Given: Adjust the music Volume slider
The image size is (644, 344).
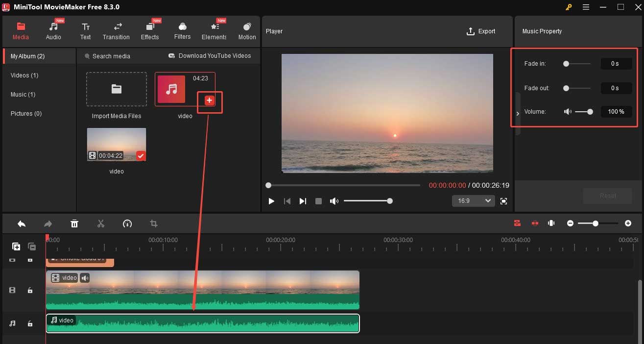Looking at the screenshot, I should pyautogui.click(x=584, y=112).
